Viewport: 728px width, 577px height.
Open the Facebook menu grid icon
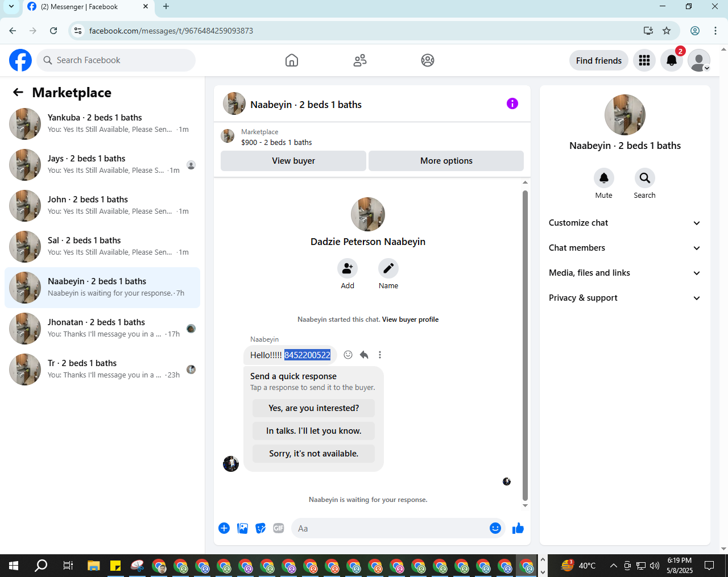[644, 60]
